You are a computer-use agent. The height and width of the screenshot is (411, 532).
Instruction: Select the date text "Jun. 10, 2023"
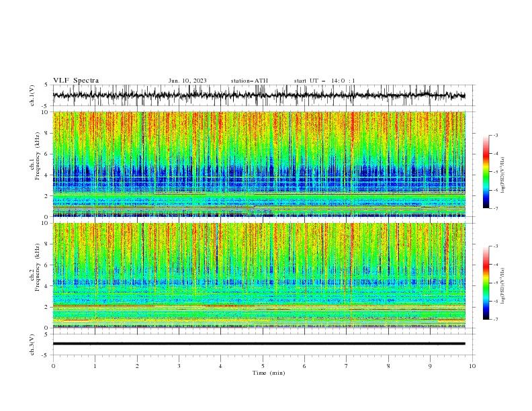pos(187,81)
